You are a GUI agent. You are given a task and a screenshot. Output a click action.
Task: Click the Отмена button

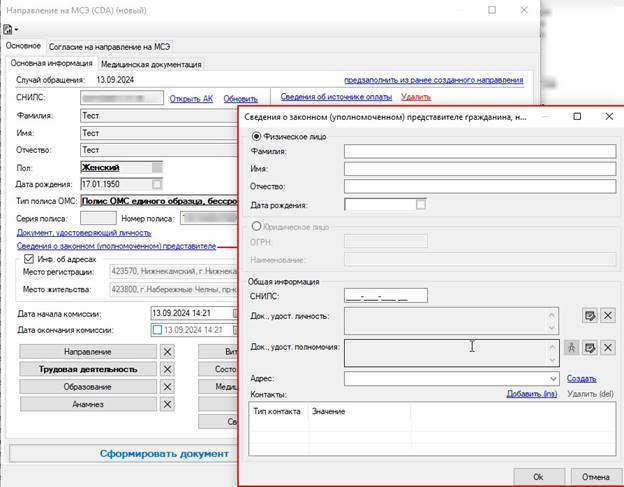596,477
